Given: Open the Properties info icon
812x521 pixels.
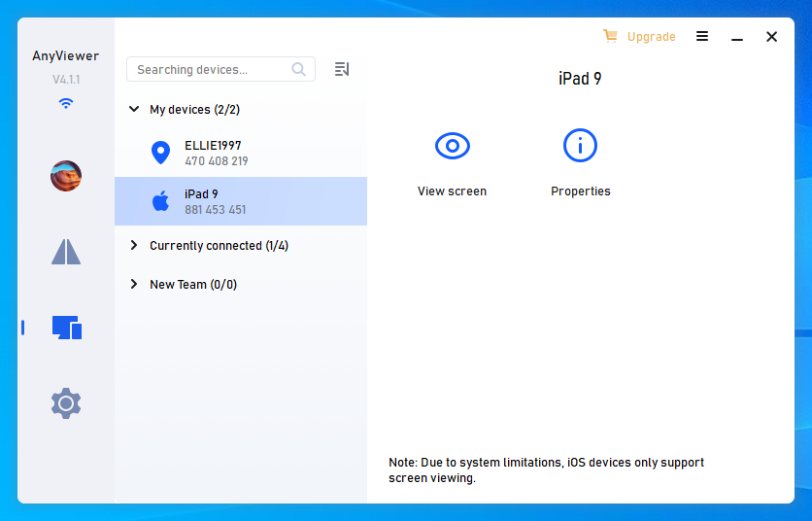Looking at the screenshot, I should click(x=580, y=145).
